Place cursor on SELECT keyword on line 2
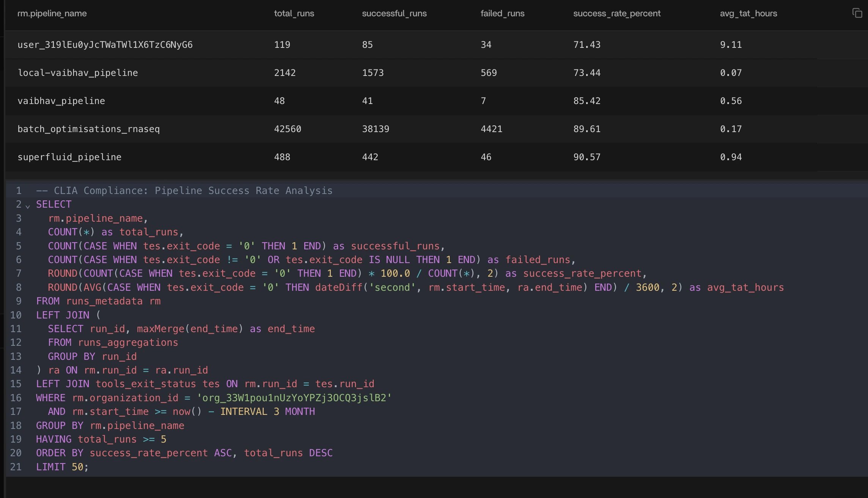 [x=53, y=204]
